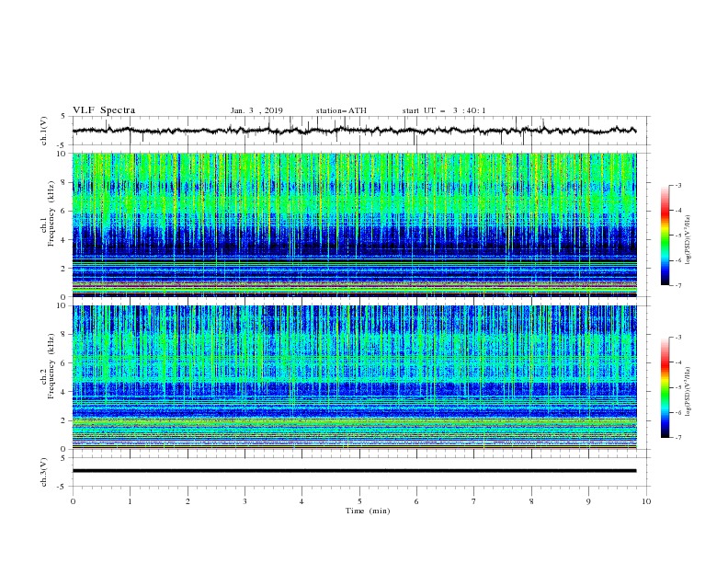Screen dimensions: 728x563
Task: Click the "-7" tick on the upper color bar
Action: point(678,285)
